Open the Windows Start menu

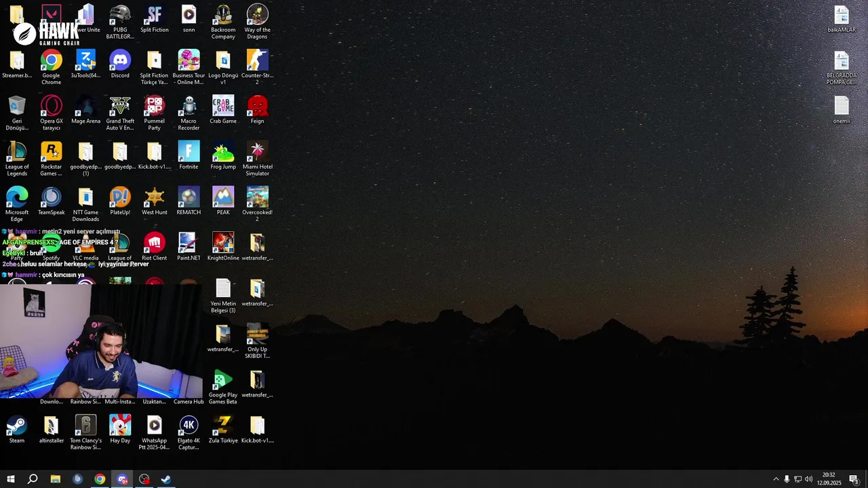pos(10,479)
